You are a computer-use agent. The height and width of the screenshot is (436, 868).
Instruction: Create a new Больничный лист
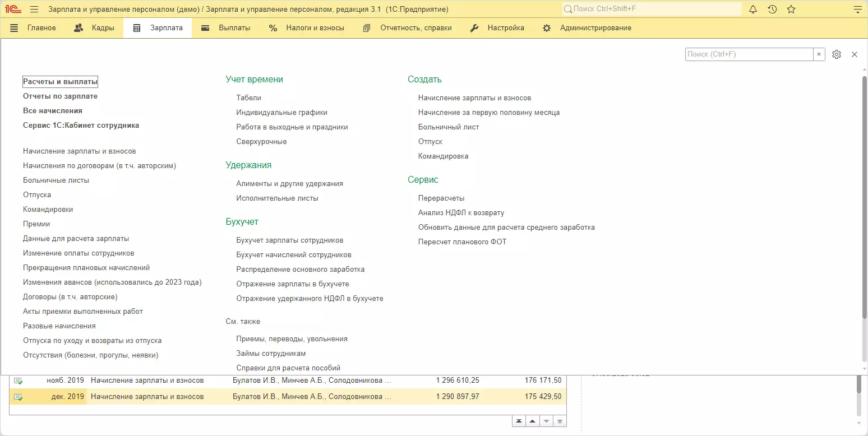pos(449,127)
